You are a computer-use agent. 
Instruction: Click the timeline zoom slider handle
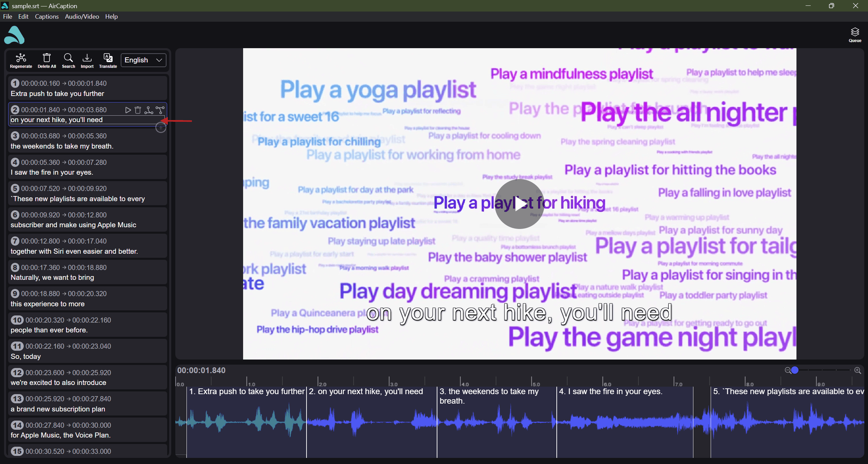coord(795,370)
